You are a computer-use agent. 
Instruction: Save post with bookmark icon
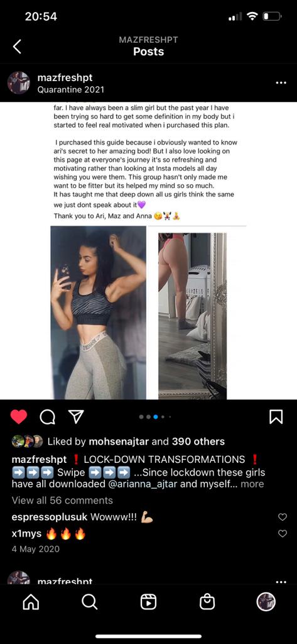(276, 417)
